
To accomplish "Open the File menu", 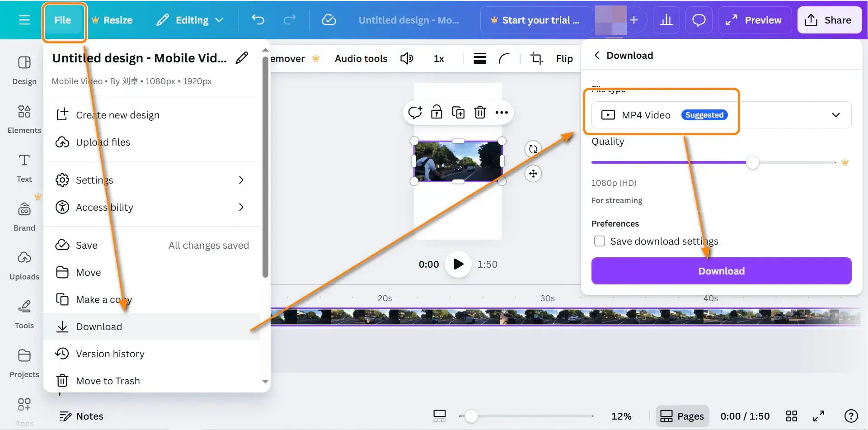I will 63,20.
